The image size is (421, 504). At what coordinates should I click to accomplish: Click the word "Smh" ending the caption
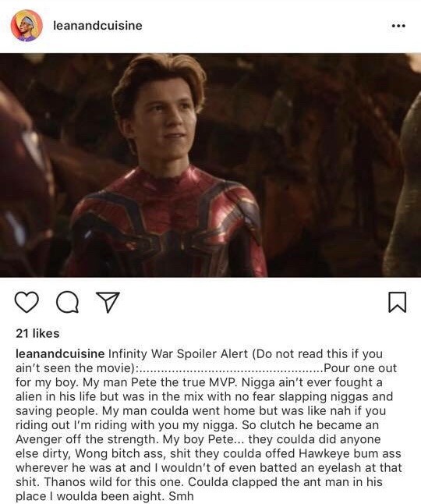(181, 496)
